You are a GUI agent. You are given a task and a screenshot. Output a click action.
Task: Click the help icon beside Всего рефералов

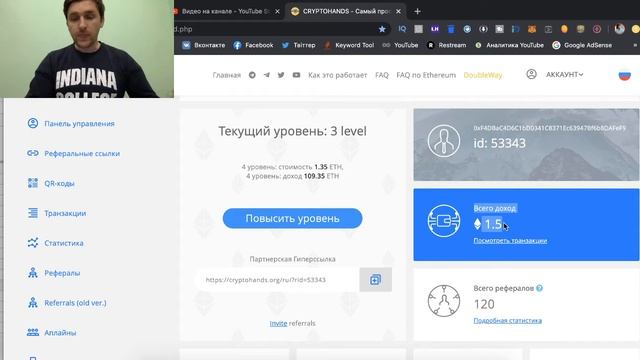click(540, 288)
